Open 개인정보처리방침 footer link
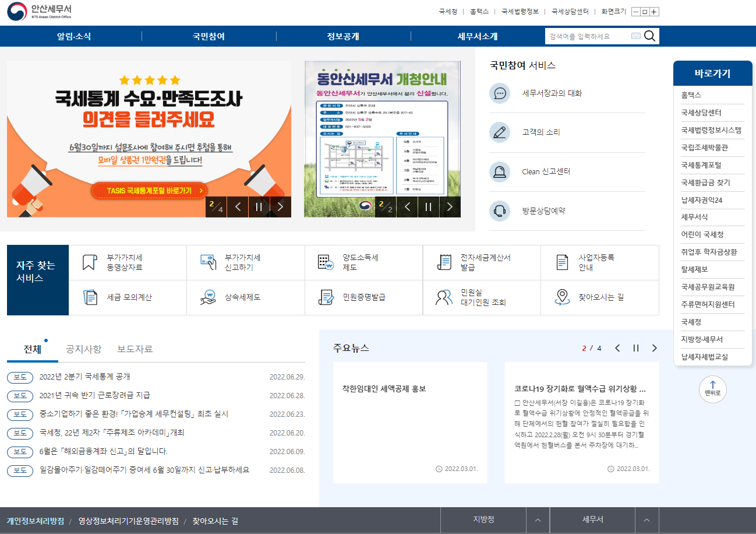Image resolution: width=756 pixels, height=534 pixels. pyautogui.click(x=36, y=521)
